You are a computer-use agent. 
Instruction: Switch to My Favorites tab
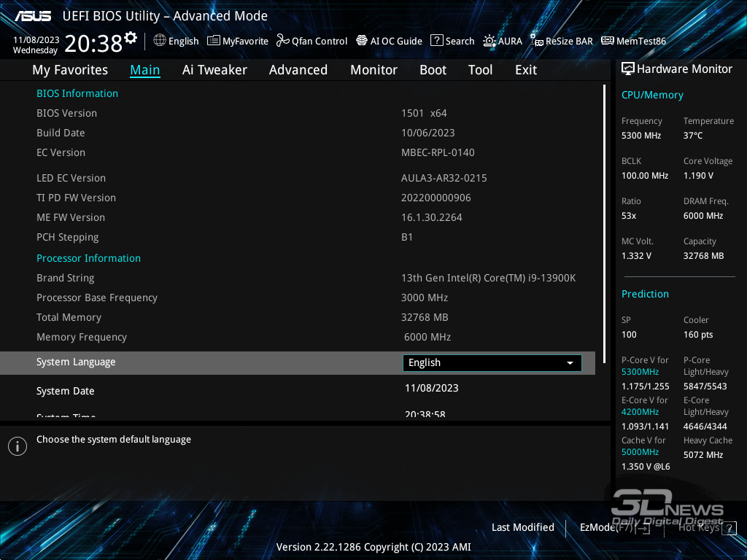pyautogui.click(x=70, y=70)
